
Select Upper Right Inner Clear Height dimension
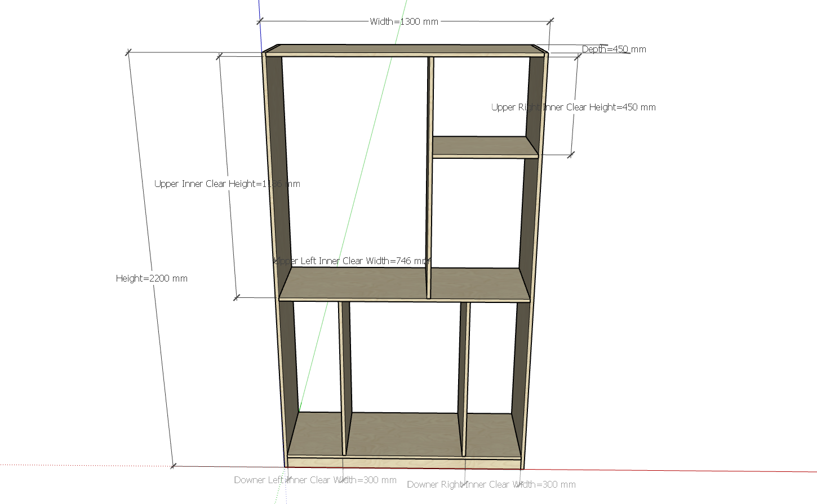point(573,107)
